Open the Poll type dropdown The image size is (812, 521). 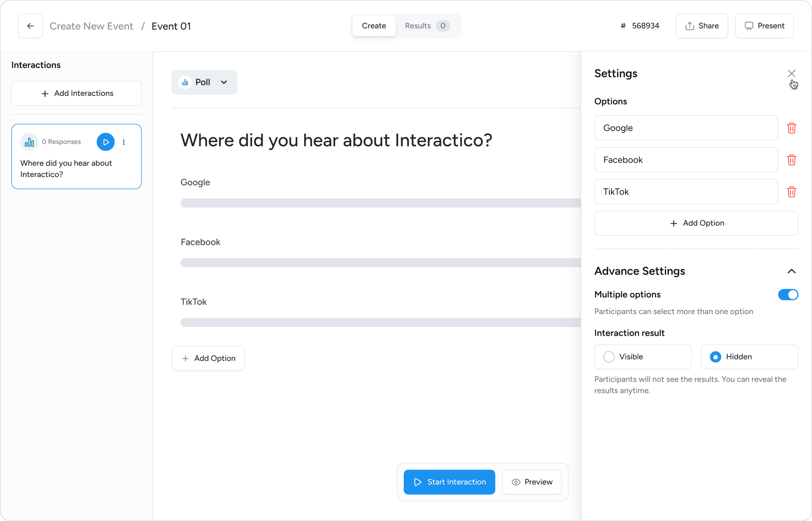(x=204, y=82)
